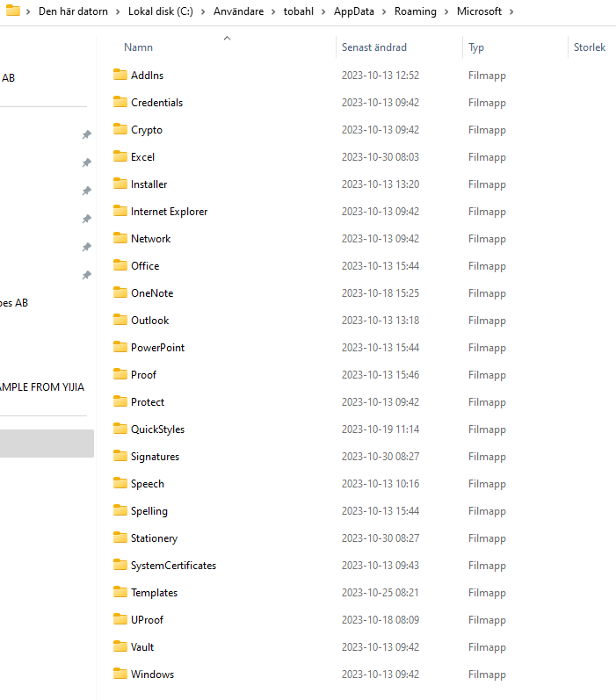The image size is (616, 700).
Task: Navigate to AppData breadcrumb
Action: pos(354,11)
